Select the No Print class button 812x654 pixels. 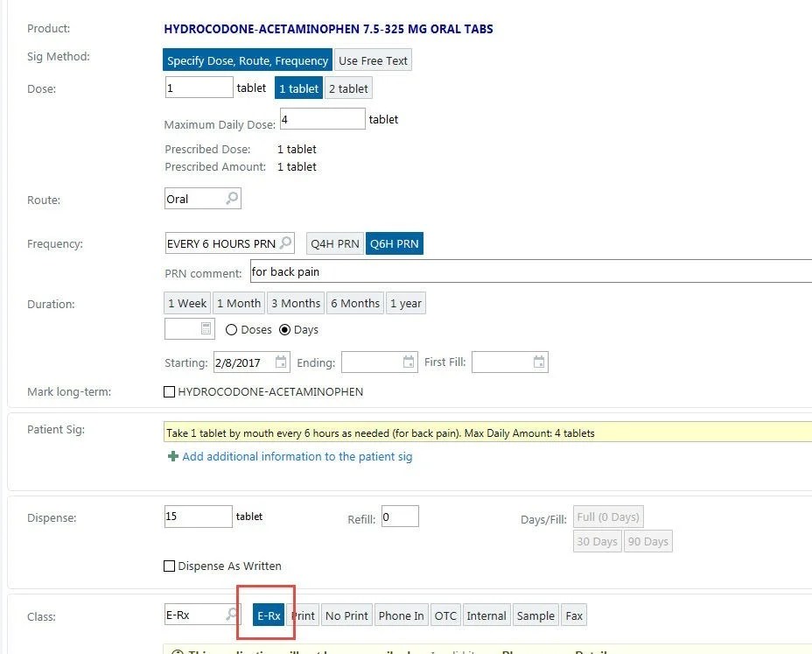click(346, 615)
